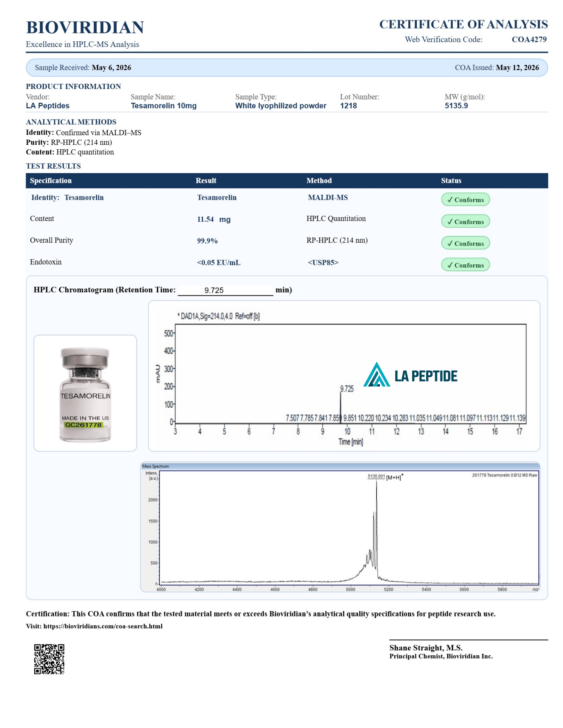563x728 pixels.
Task: Select the molecular weight value 5135.9
Action: click(456, 106)
